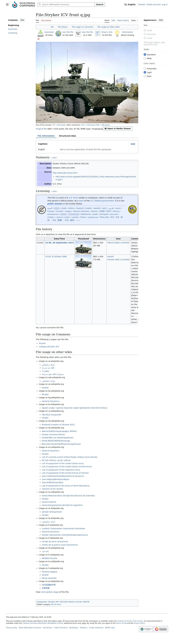This screenshot has width=174, height=644.
Task: Click the Powered by MediaWiki badge
Action: pyautogui.click(x=161, y=629)
